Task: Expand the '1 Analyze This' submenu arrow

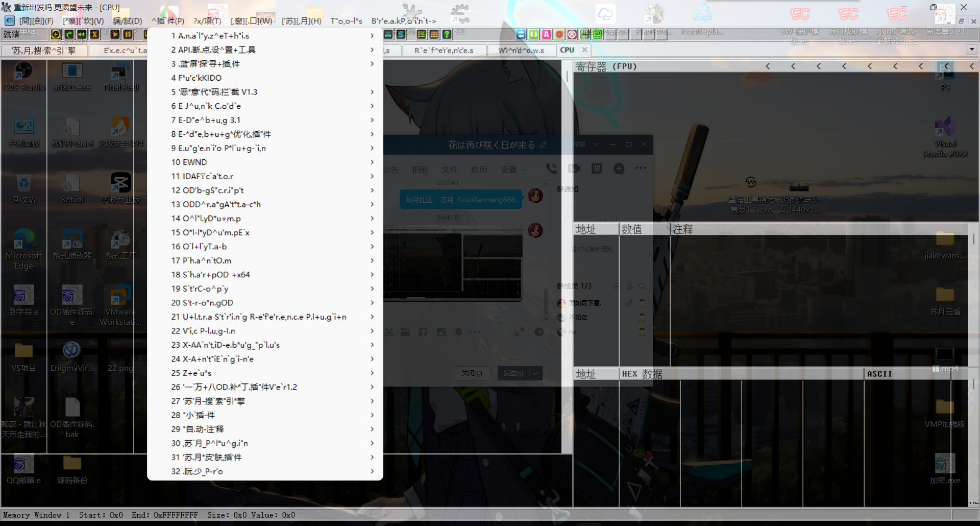Action: 372,36
